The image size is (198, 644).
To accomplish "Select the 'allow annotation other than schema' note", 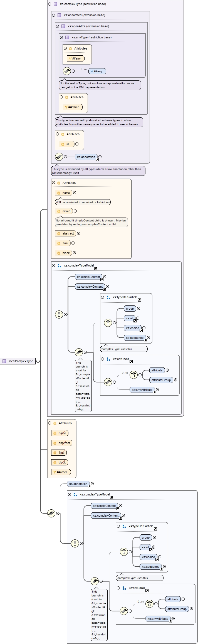I will point(98,171).
